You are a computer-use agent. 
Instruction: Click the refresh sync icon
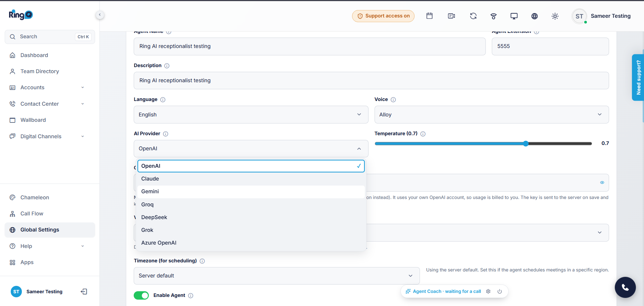coord(473,16)
